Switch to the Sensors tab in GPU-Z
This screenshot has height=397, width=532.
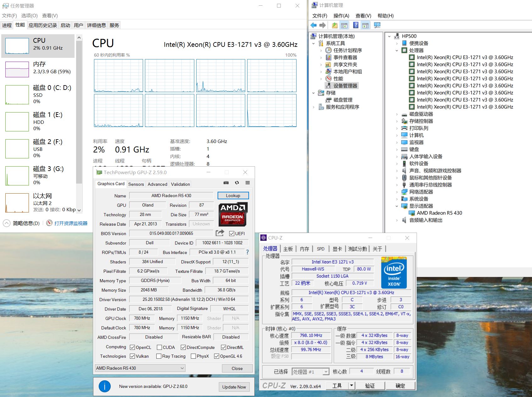click(x=136, y=184)
